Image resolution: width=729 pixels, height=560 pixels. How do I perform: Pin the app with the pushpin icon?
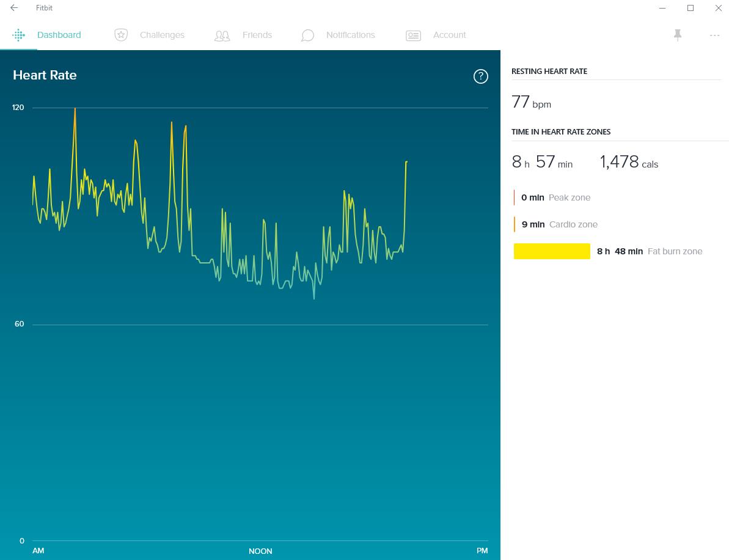click(678, 35)
